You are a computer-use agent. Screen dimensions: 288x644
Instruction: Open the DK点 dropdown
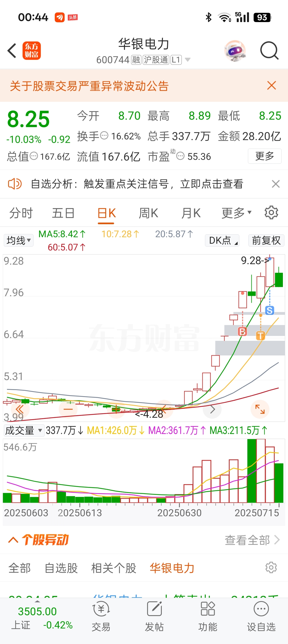tap(222, 240)
